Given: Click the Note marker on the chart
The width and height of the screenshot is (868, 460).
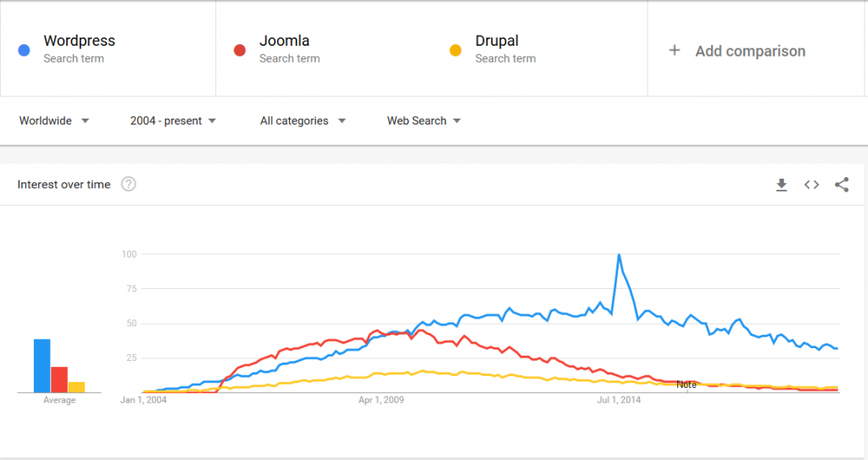Looking at the screenshot, I should point(687,385).
